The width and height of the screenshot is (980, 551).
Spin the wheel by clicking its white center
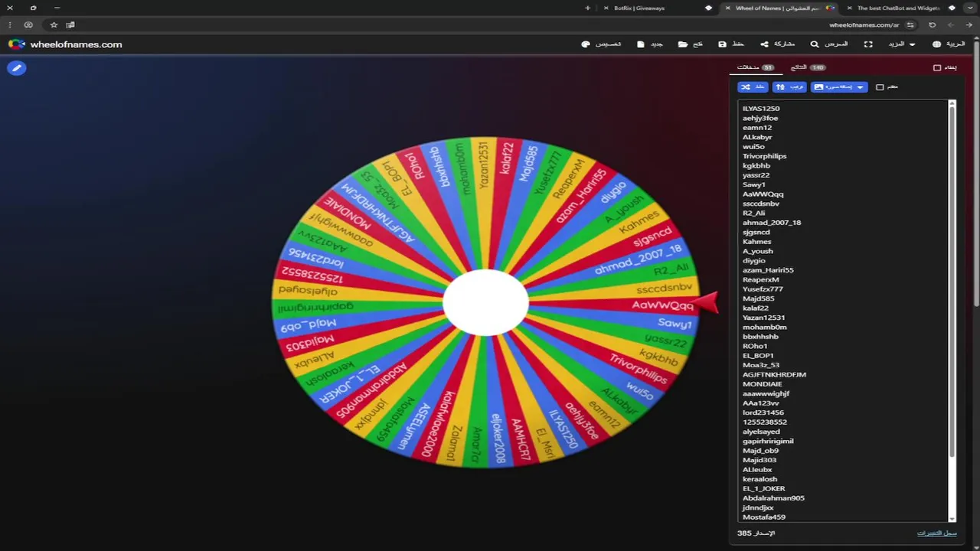tap(485, 303)
